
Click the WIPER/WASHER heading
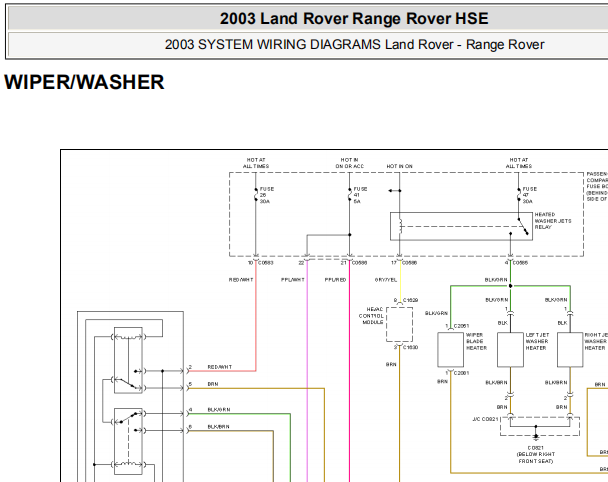click(84, 82)
